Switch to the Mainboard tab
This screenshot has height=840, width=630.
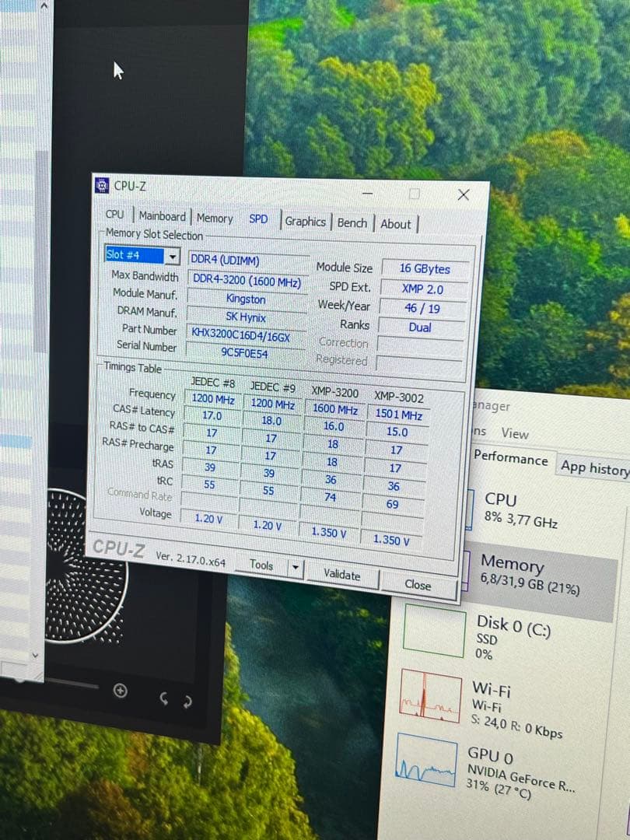click(x=161, y=216)
